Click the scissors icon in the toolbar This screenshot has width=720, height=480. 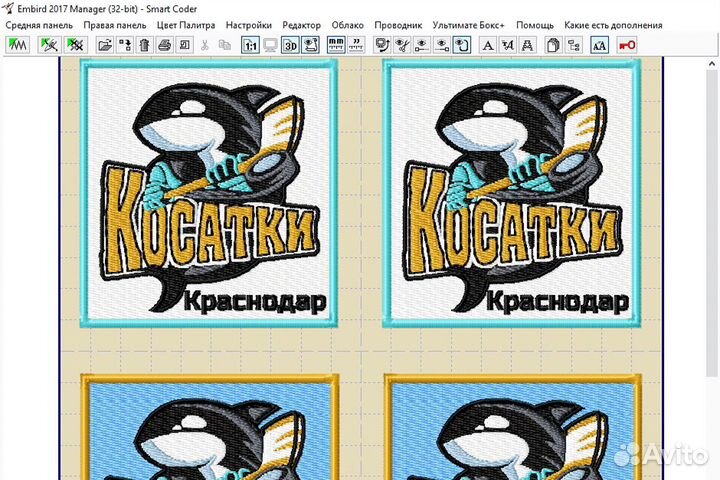[205, 45]
